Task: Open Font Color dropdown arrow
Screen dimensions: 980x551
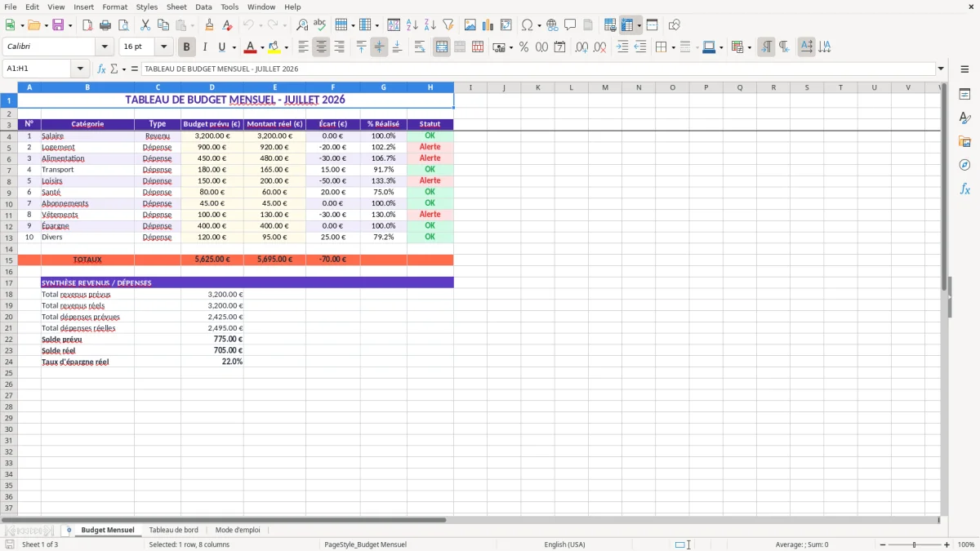Action: coord(262,47)
